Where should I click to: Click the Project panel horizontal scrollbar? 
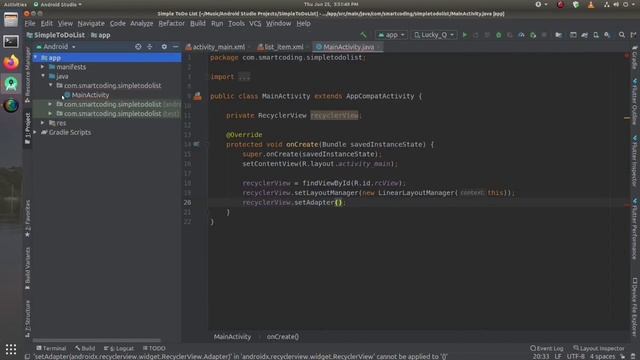click(x=97, y=340)
